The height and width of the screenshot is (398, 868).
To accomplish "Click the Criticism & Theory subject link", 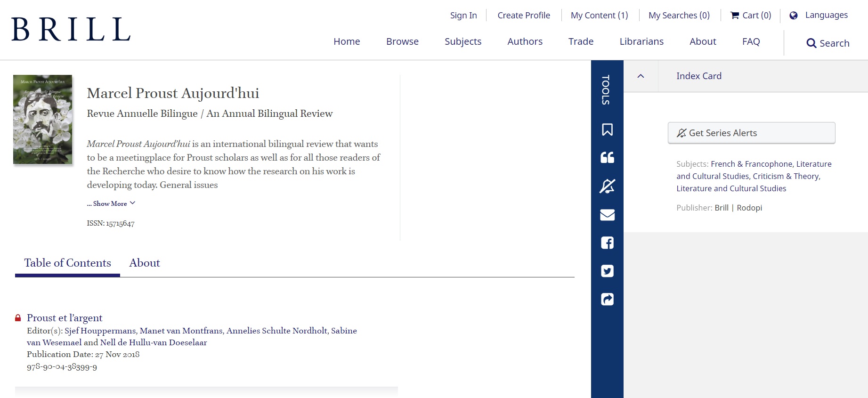I will tap(786, 176).
